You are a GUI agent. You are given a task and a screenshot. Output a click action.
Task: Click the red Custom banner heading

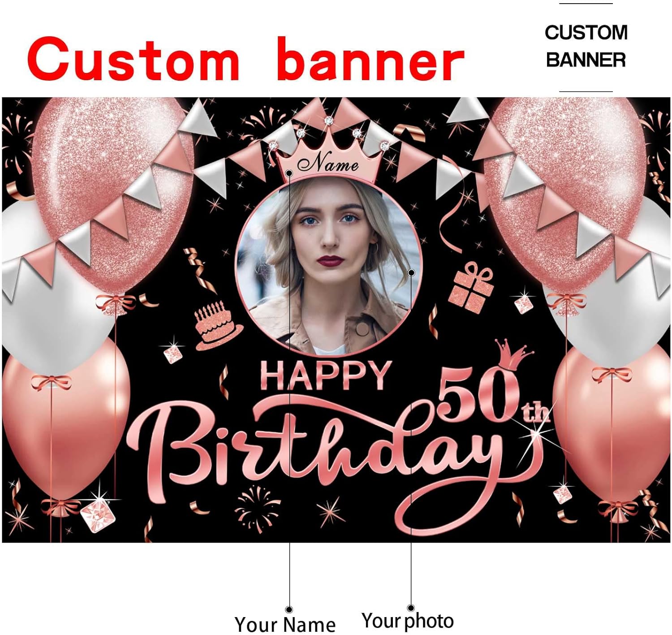tap(246, 60)
